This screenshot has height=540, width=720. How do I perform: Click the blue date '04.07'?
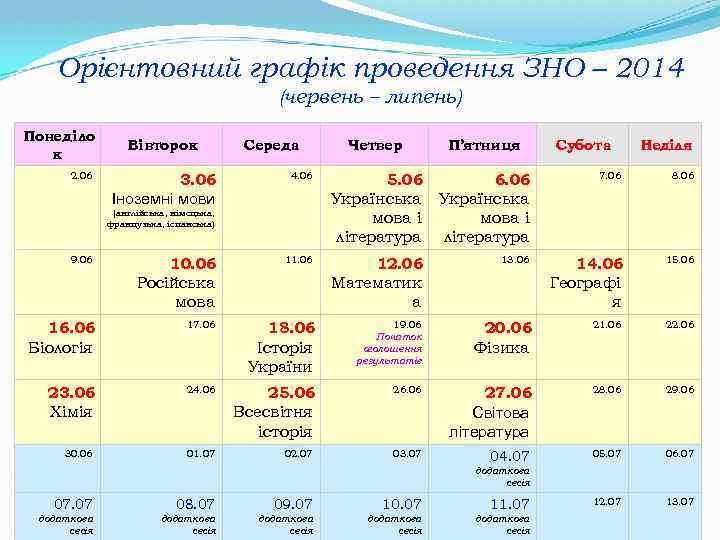[x=510, y=456]
